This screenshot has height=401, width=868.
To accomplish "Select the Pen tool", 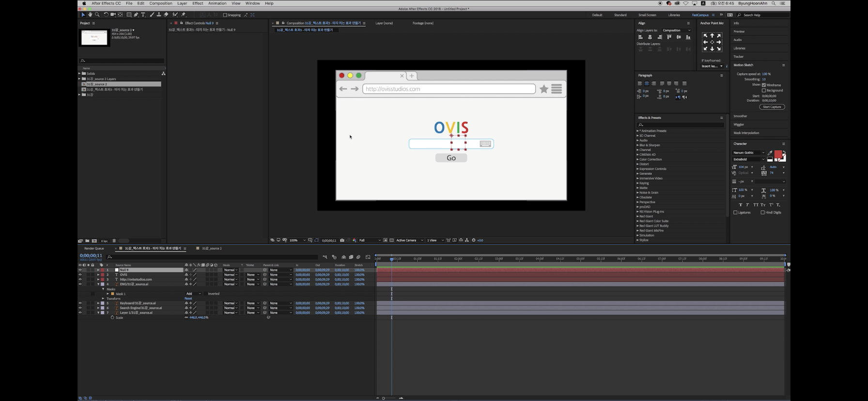I will (136, 15).
